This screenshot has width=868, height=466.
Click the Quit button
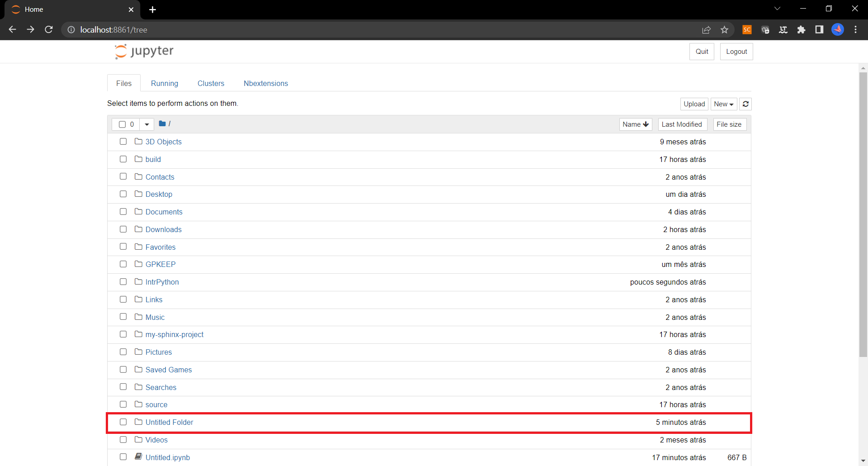pos(702,52)
